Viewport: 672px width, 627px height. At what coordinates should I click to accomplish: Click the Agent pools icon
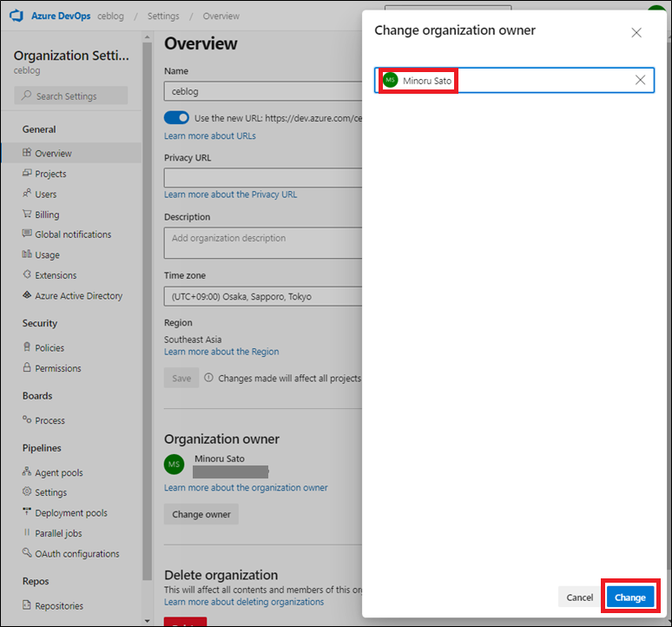[x=27, y=472]
